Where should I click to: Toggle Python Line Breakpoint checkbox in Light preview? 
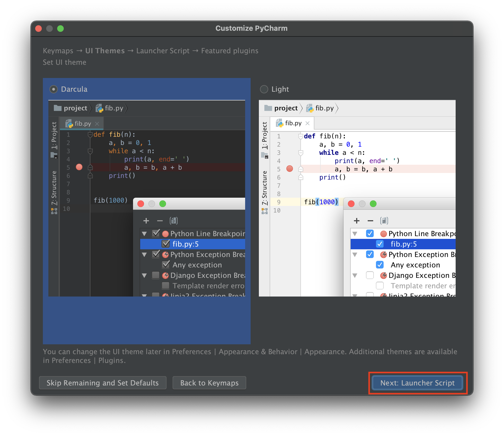tap(370, 233)
